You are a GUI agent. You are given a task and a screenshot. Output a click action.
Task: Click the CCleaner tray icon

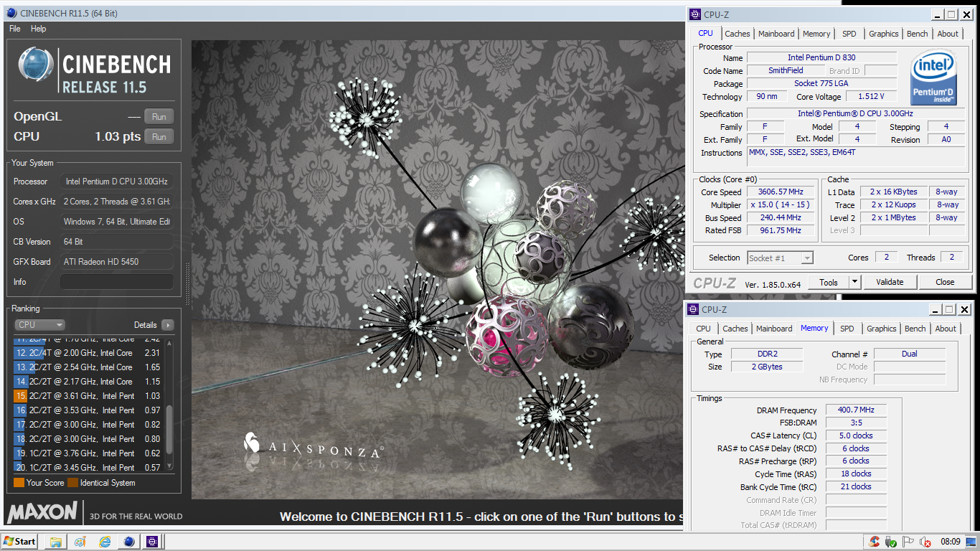point(875,542)
